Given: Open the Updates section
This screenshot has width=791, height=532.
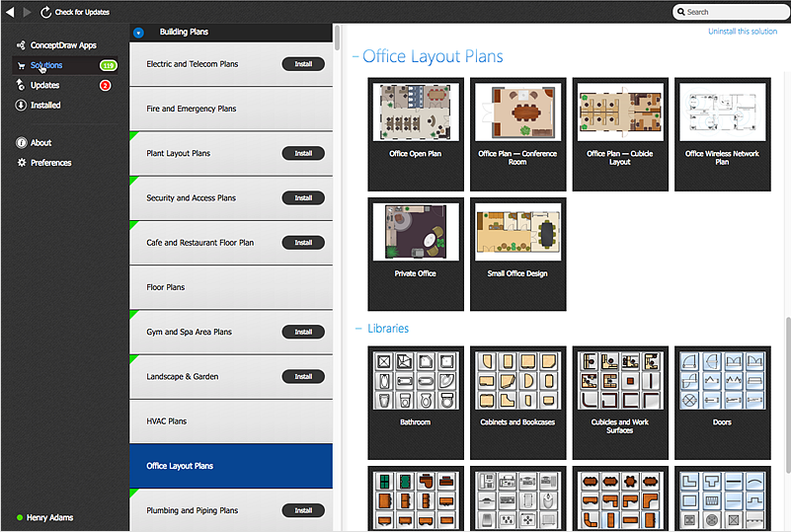Looking at the screenshot, I should pyautogui.click(x=44, y=85).
